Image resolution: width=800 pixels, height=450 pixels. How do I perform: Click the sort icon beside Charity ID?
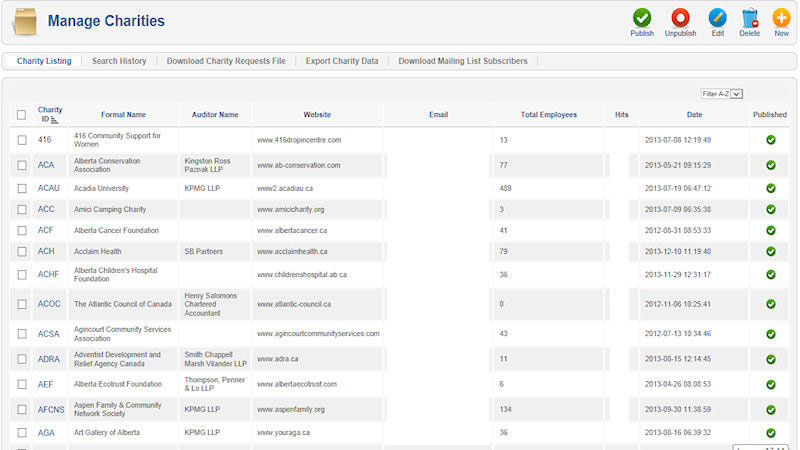pyautogui.click(x=54, y=120)
